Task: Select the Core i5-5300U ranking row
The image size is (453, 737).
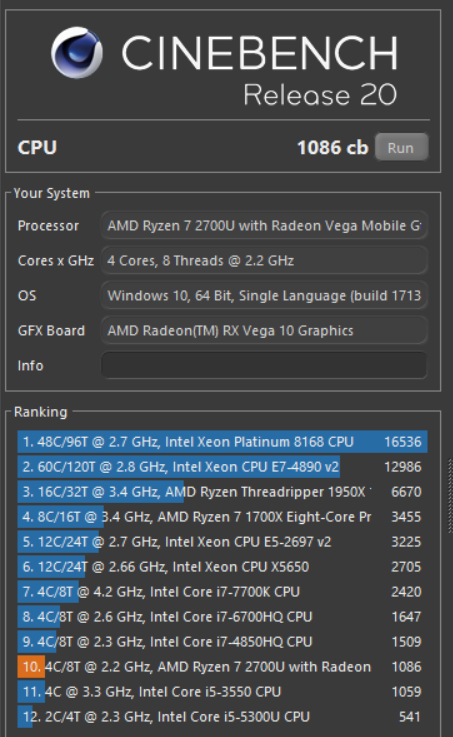Action: [x=222, y=716]
